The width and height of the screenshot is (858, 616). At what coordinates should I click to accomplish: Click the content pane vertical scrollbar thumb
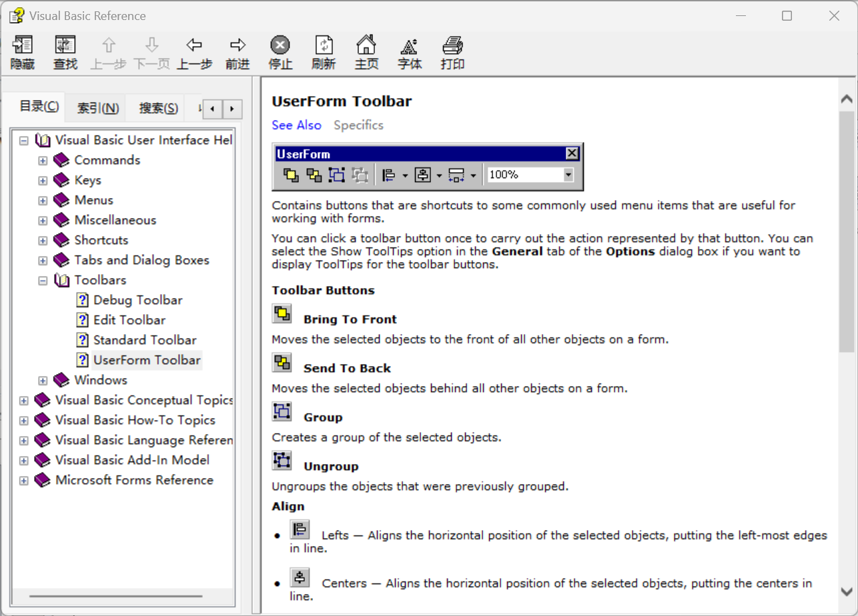click(847, 232)
